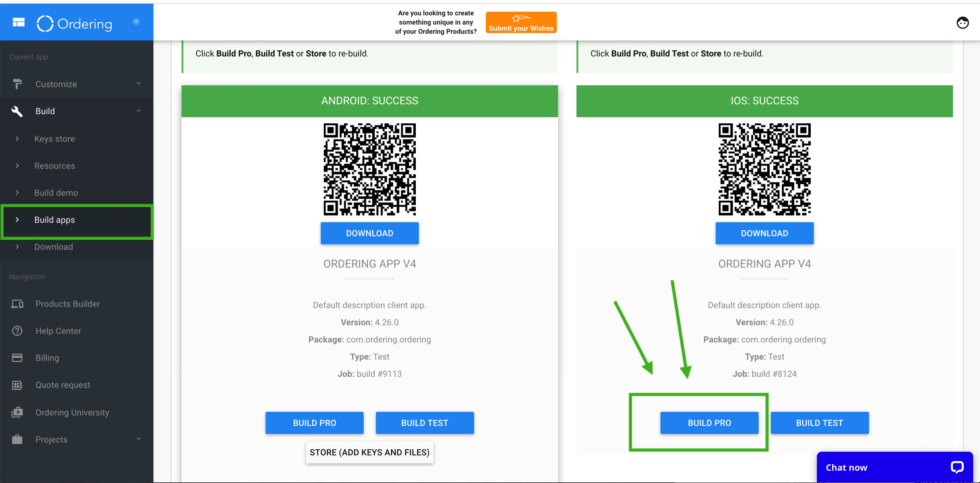Click Build Test under Android card
The image size is (980, 483).
coord(425,423)
